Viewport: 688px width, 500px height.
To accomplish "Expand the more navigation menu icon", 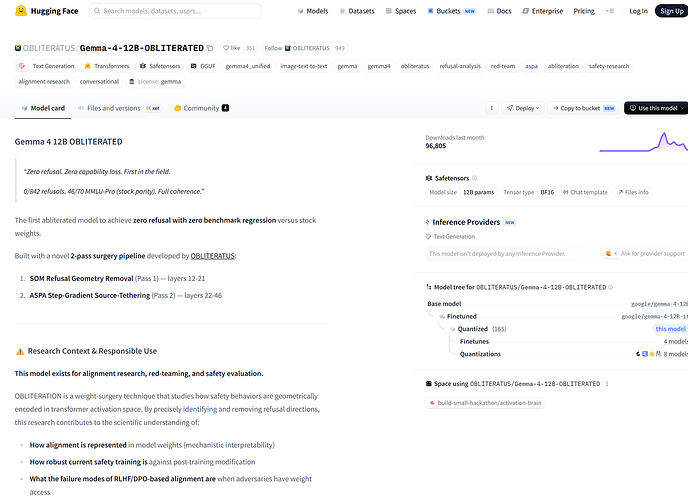I will [x=610, y=11].
